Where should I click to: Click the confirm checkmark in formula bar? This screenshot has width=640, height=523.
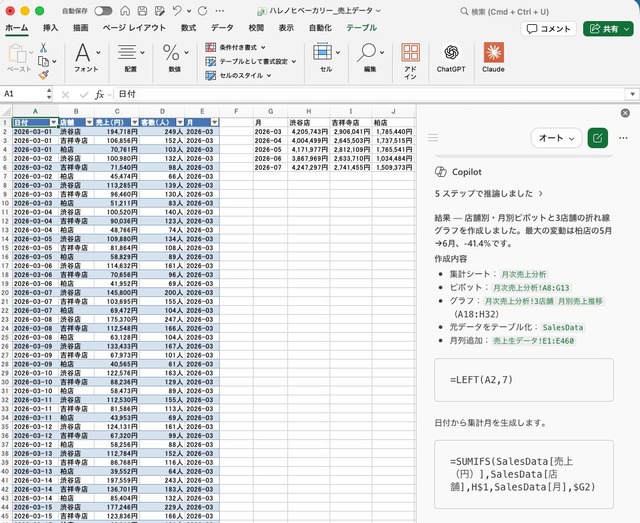(84, 95)
